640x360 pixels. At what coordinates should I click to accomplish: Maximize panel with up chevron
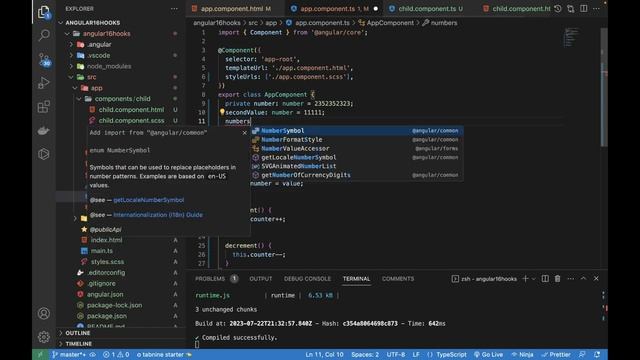point(583,278)
